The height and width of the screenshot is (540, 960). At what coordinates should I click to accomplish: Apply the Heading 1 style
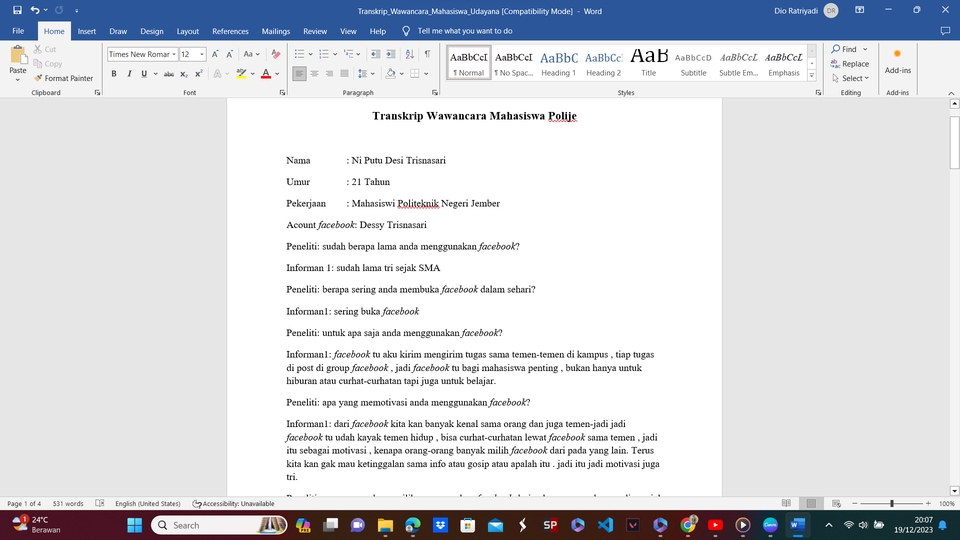click(558, 62)
